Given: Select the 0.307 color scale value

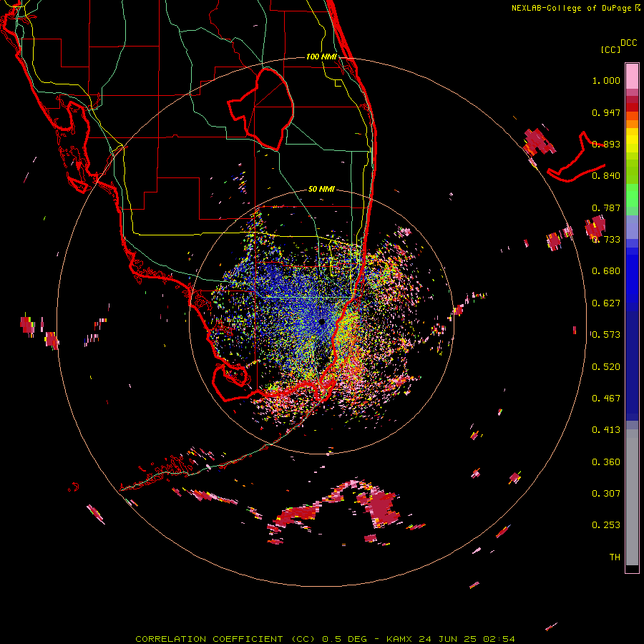Looking at the screenshot, I should [x=606, y=494].
